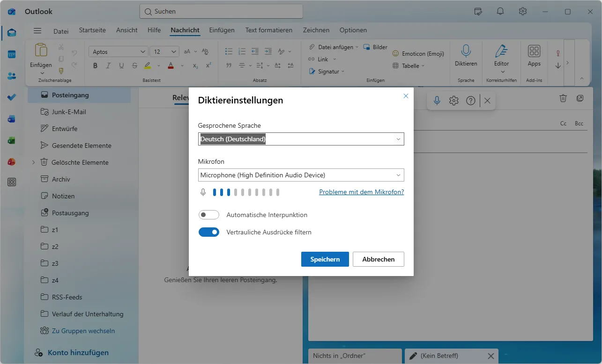Insert a bulleted list
602x364 pixels.
pyautogui.click(x=229, y=51)
